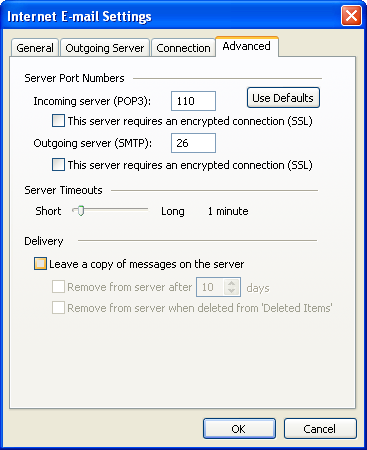The image size is (367, 450).
Task: Check Leave a copy of messages on server
Action: (40, 264)
